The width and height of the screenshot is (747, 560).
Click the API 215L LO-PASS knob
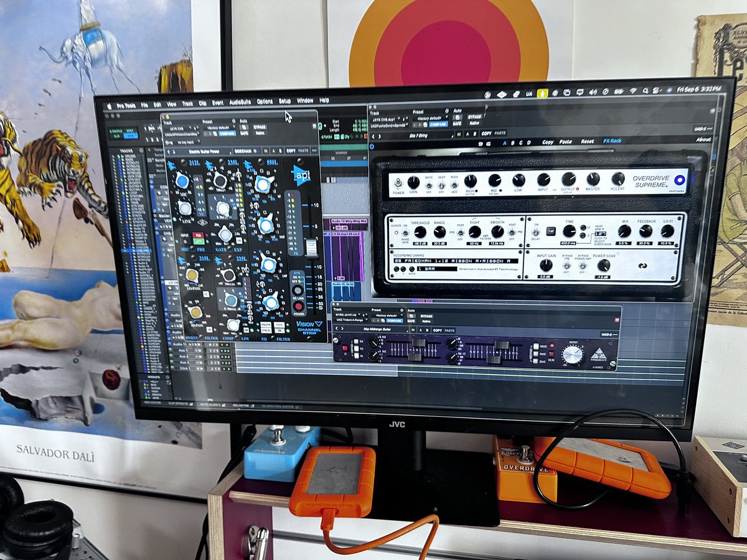pos(192,276)
